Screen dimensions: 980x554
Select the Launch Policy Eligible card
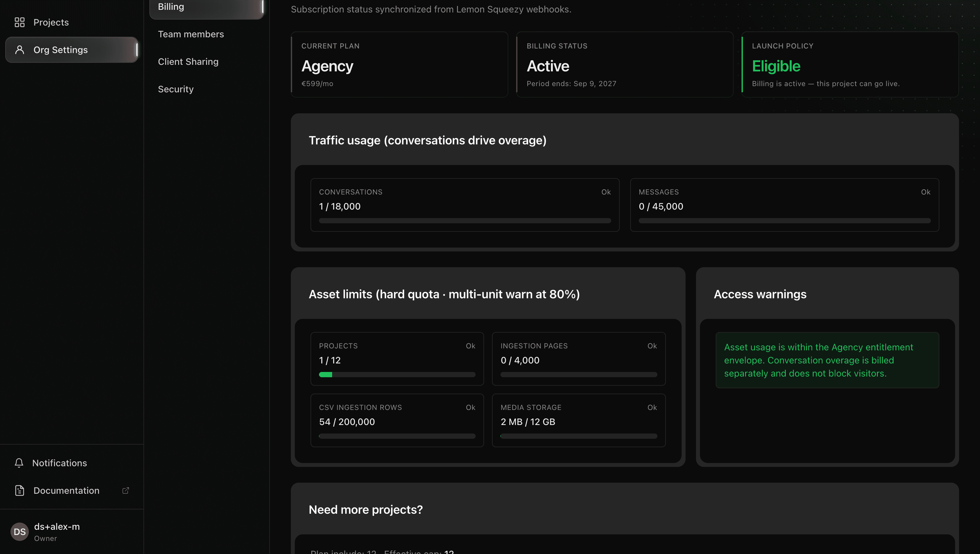click(x=850, y=65)
